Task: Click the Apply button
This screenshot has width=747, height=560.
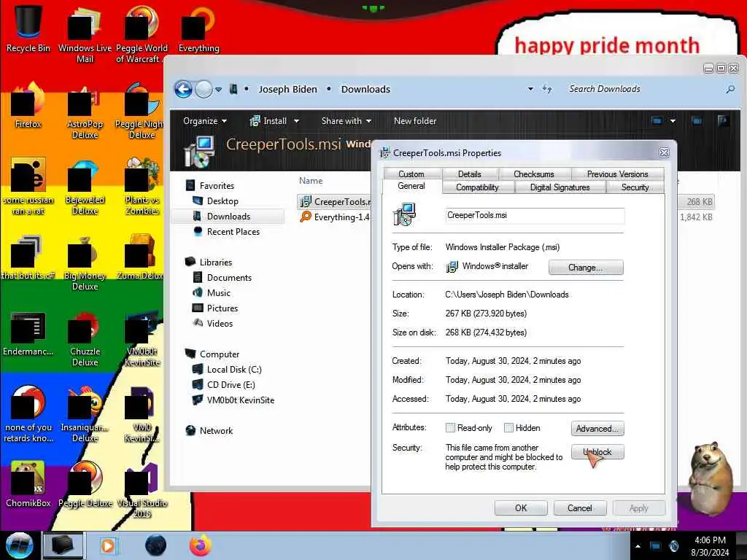Action: [638, 508]
